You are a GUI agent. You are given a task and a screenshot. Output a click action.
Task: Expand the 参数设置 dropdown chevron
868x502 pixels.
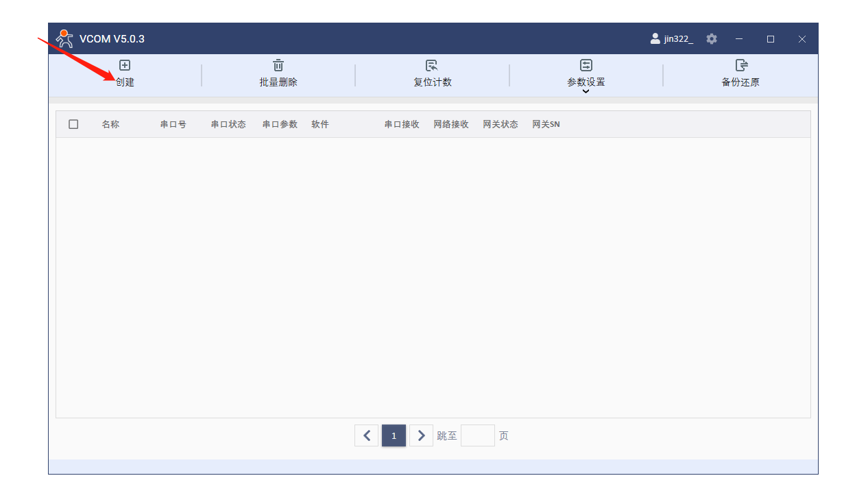pos(586,91)
